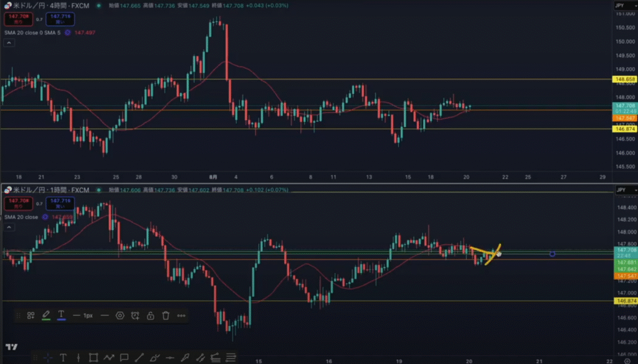Click the SMA settings icon in 1-hour legend
The image size is (638, 364).
pos(45,217)
